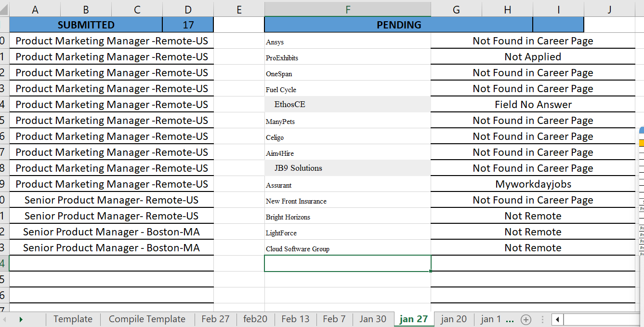Select column F header
The width and height of the screenshot is (644, 327).
(x=347, y=9)
